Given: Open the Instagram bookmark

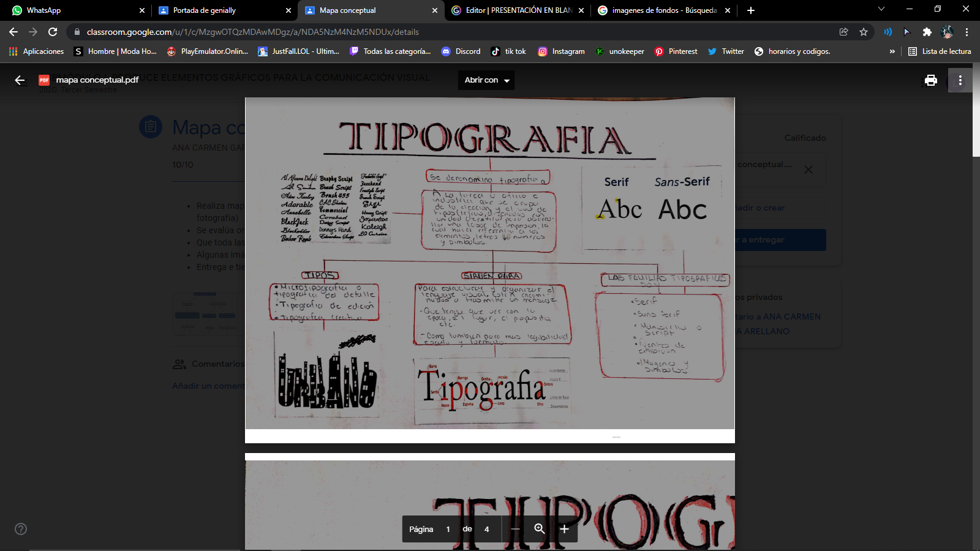Looking at the screenshot, I should (562, 51).
